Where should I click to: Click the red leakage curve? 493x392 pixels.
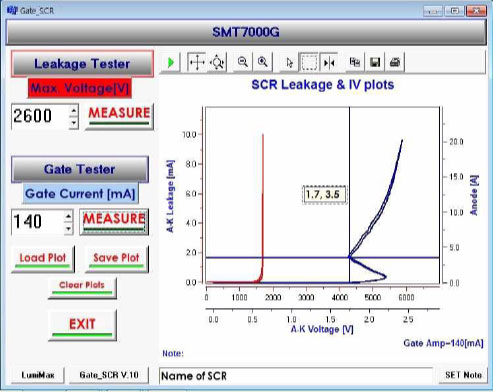tap(263, 200)
